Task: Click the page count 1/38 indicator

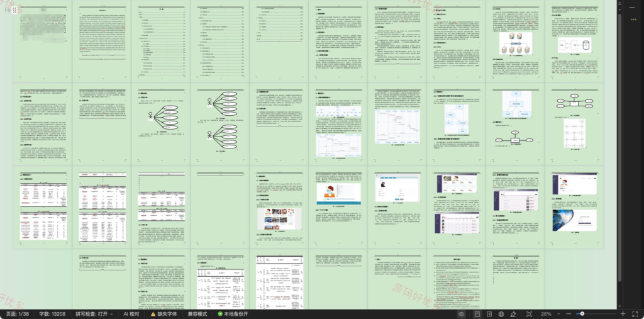Action: (x=17, y=314)
